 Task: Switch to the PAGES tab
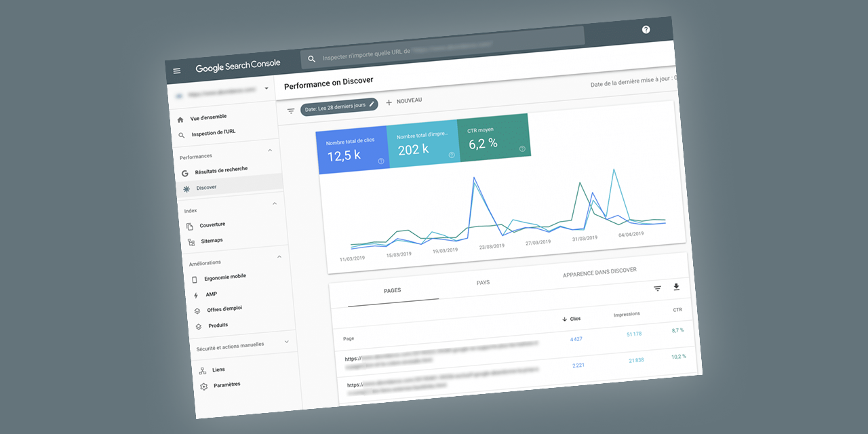coord(392,290)
